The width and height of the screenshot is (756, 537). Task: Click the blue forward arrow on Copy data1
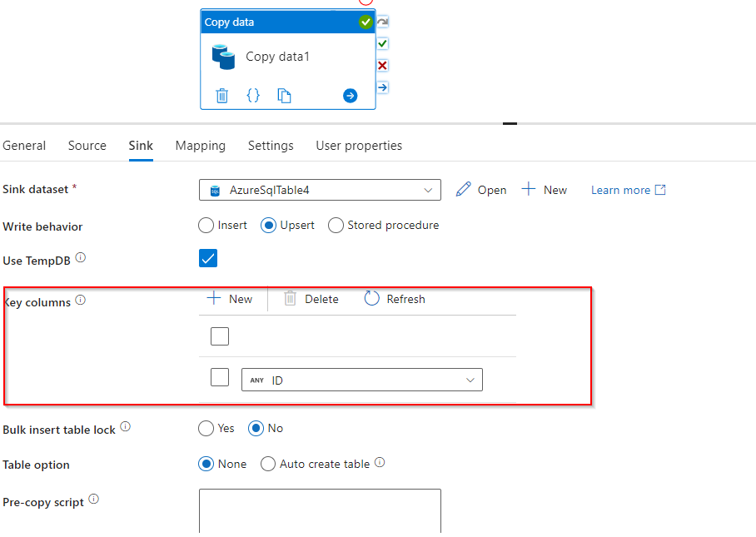pos(350,95)
